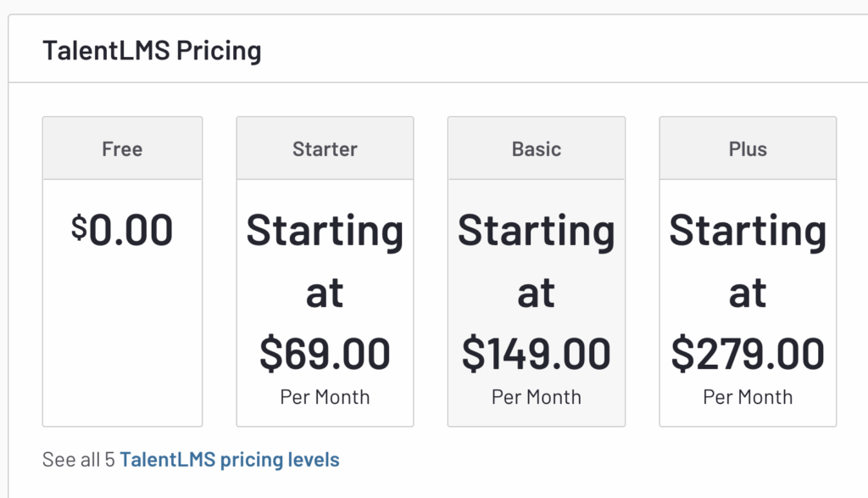Click the word 'at' in Starter card
The height and width of the screenshot is (498, 868).
click(325, 293)
